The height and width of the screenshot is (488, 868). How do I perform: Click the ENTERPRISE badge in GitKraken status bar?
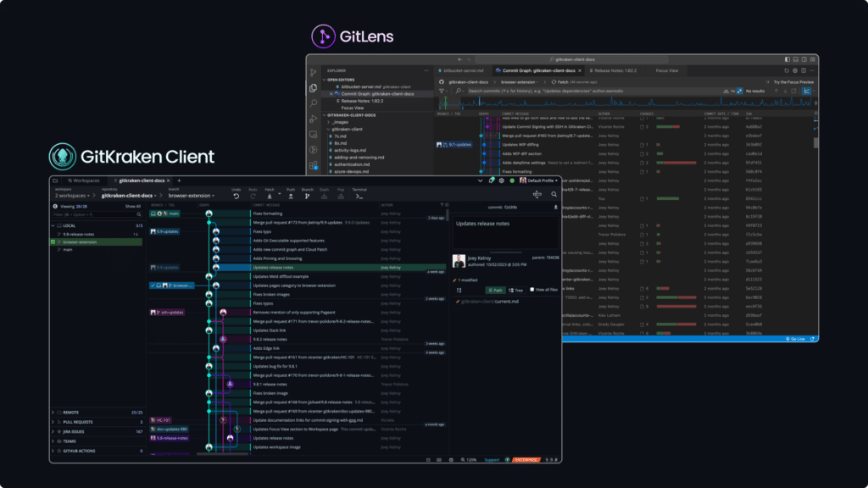[526, 460]
